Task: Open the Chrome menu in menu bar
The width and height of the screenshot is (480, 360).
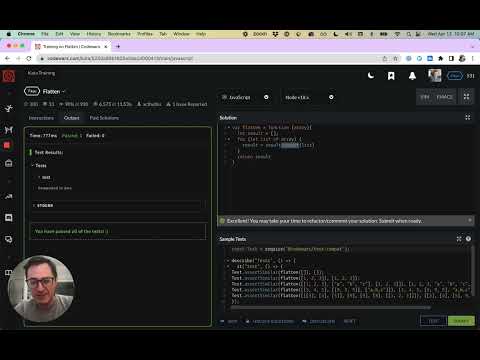Action: click(26, 34)
